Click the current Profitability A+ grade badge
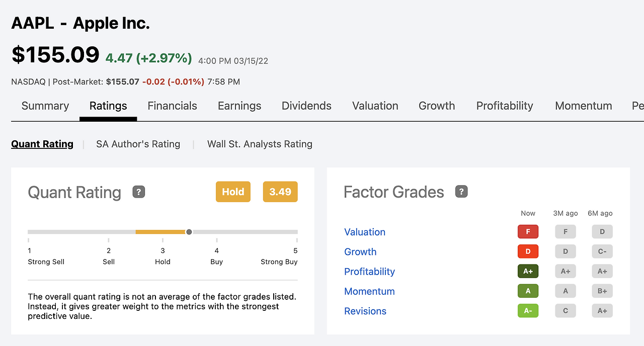 coord(528,271)
